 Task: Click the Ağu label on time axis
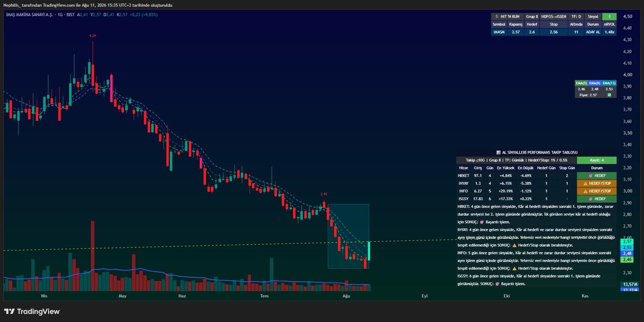click(x=346, y=296)
